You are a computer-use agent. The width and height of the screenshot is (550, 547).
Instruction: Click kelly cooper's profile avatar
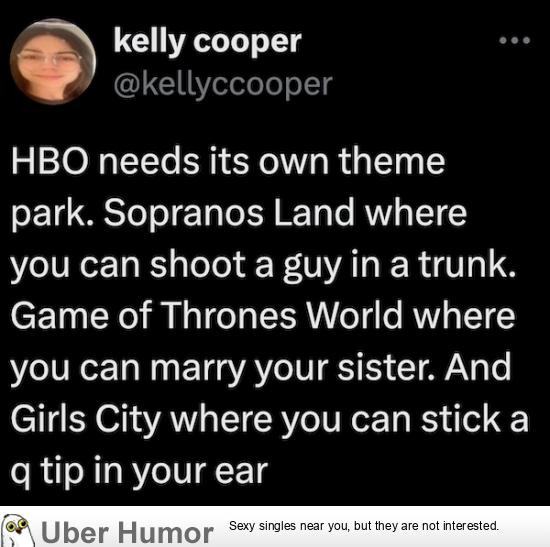[x=53, y=61]
